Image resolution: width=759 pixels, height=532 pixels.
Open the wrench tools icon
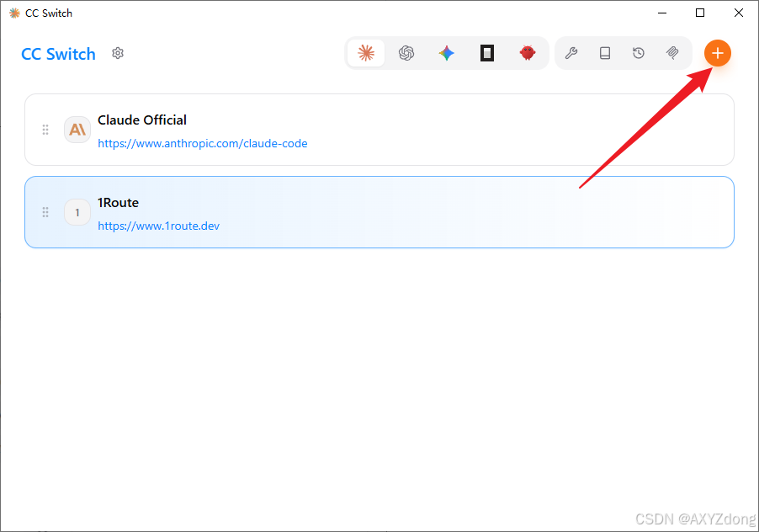pos(571,53)
